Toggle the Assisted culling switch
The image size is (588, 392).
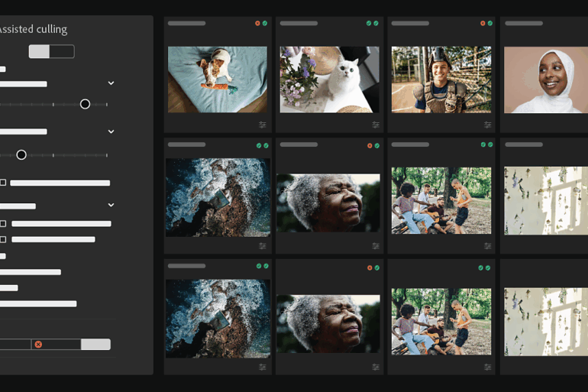[51, 51]
